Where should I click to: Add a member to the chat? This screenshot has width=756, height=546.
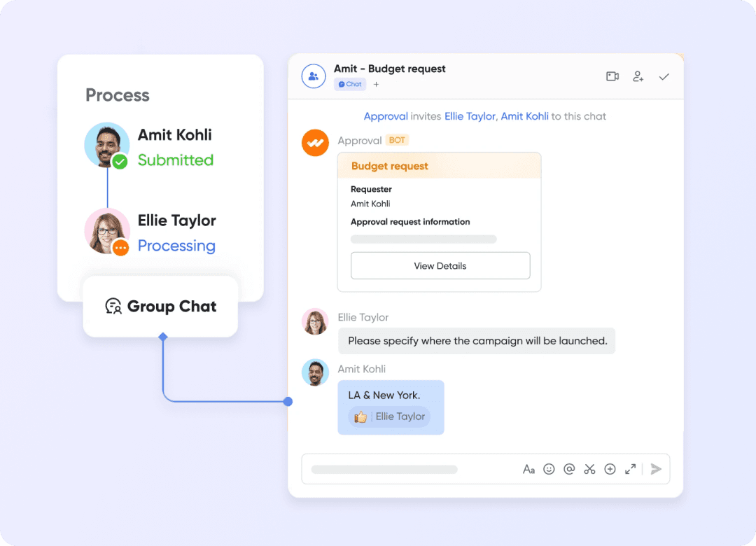[638, 76]
